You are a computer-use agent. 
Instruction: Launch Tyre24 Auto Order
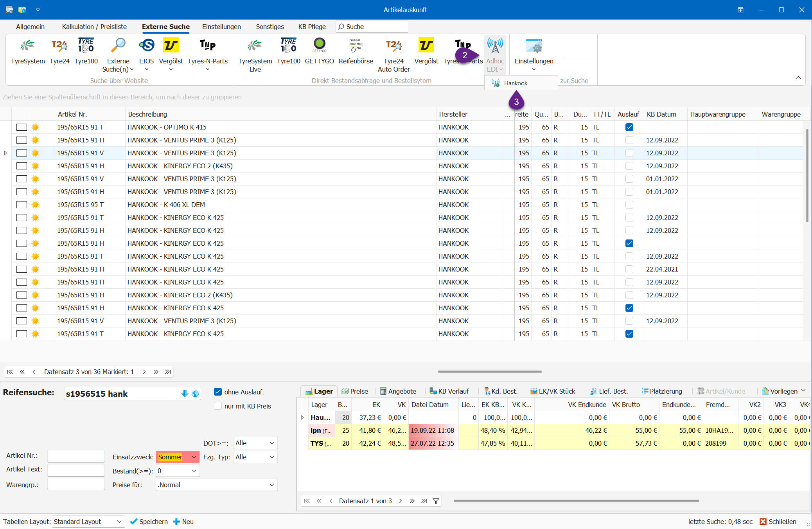click(394, 55)
